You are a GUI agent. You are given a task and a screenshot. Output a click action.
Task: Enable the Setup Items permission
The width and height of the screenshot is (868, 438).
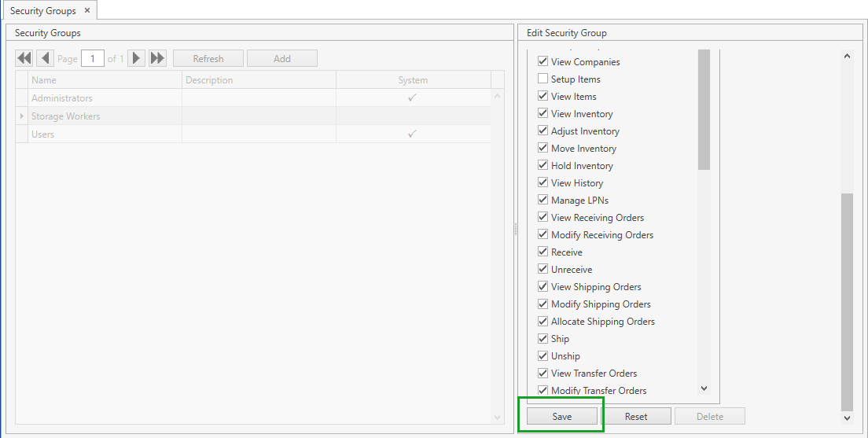[542, 79]
